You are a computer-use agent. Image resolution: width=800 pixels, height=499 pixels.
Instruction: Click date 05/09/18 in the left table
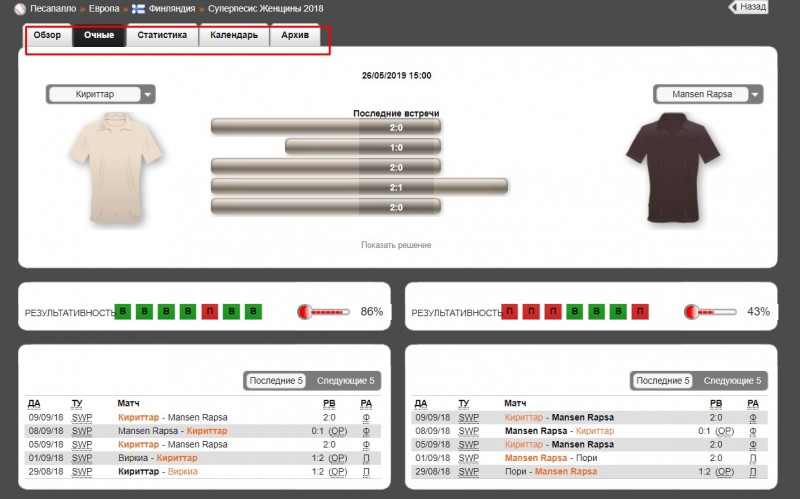46,444
